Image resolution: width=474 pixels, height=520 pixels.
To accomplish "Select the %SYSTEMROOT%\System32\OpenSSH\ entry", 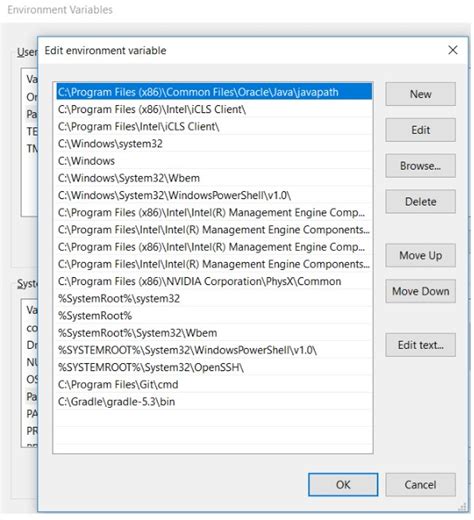I will tap(214, 367).
